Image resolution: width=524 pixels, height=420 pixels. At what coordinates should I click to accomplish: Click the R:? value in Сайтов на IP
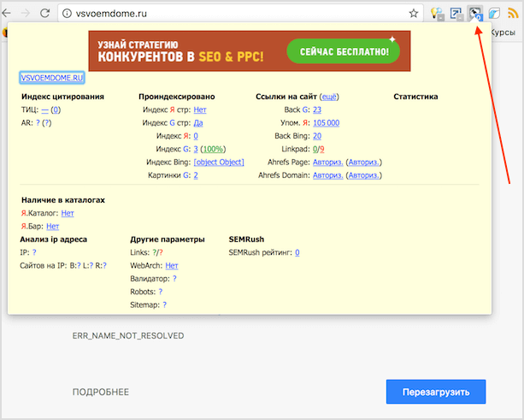click(x=104, y=265)
